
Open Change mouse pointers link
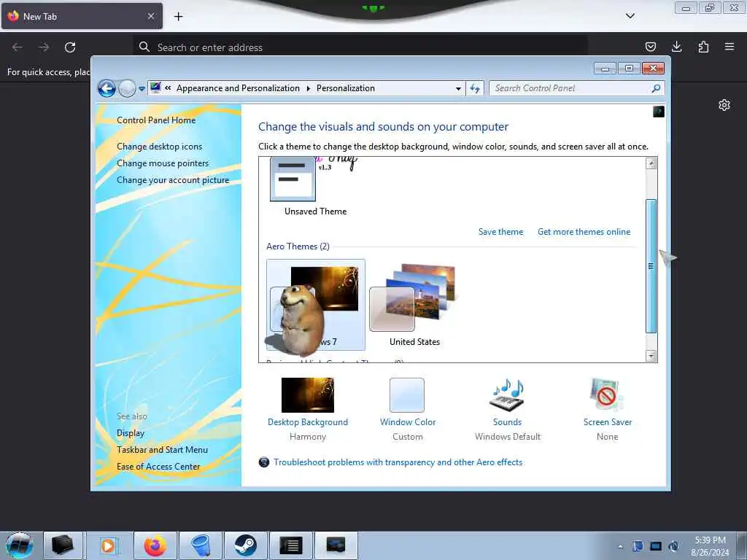(x=163, y=163)
